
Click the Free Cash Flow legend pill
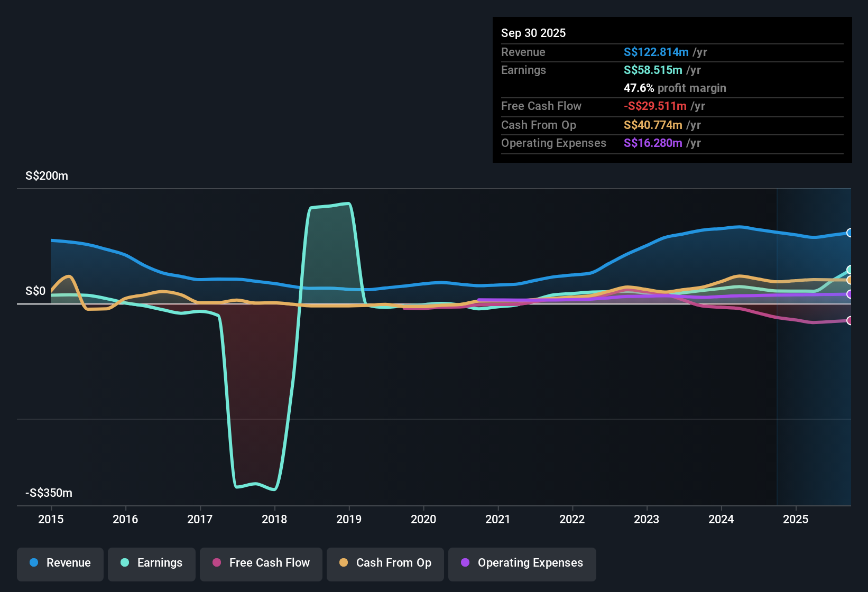point(261,564)
